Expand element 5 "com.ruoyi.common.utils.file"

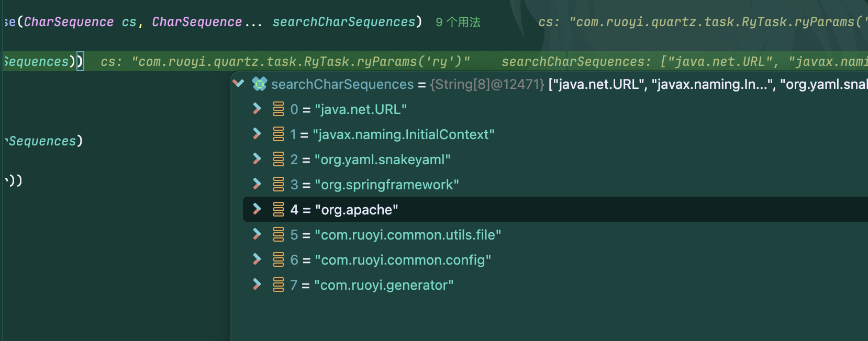click(x=257, y=234)
